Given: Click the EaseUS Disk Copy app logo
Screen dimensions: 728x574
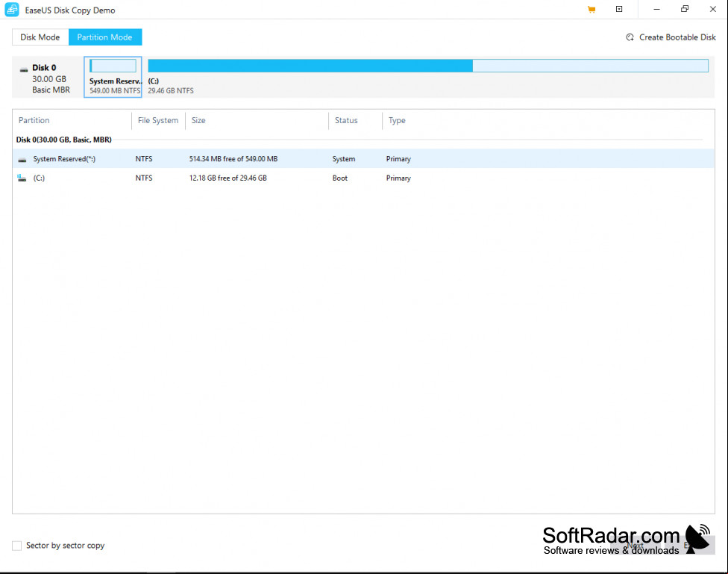Looking at the screenshot, I should point(12,10).
